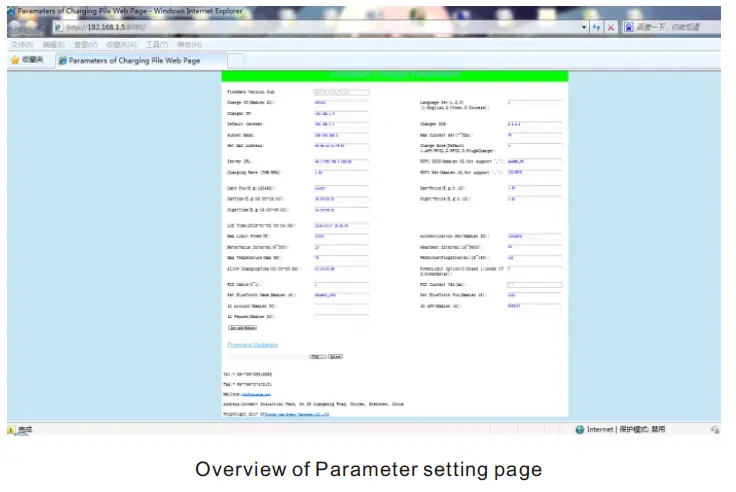This screenshot has width=736, height=492.
Task: Click the PowerLimit Option input field
Action: 534,269
